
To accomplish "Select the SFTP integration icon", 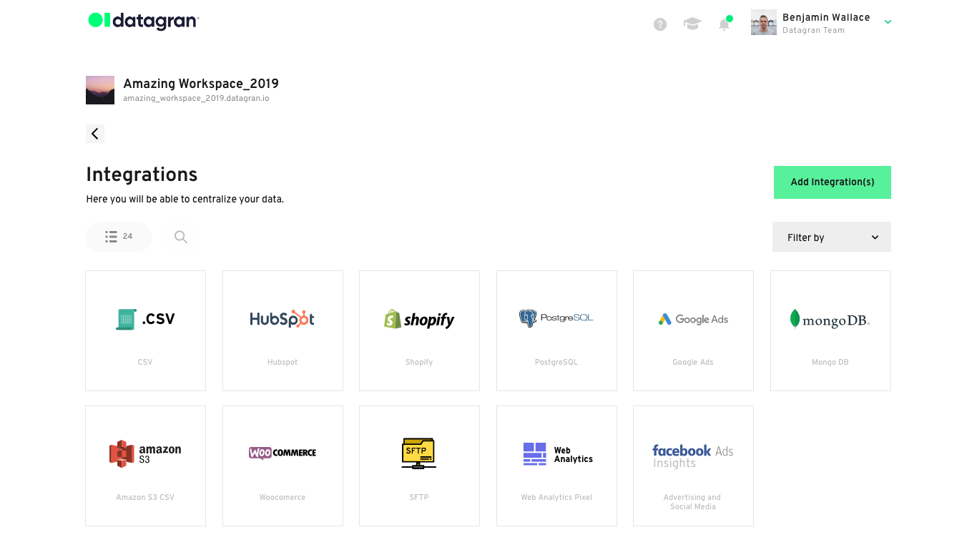I will pyautogui.click(x=419, y=453).
